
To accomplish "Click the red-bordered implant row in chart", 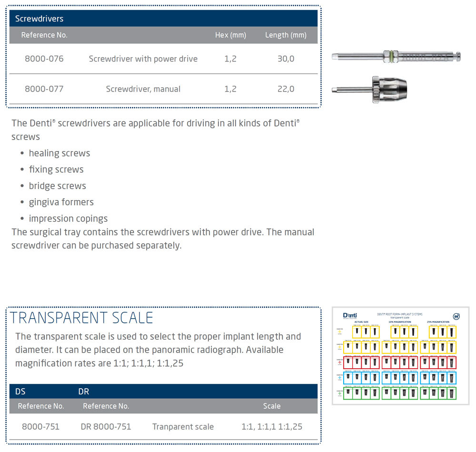I will 400,363.
